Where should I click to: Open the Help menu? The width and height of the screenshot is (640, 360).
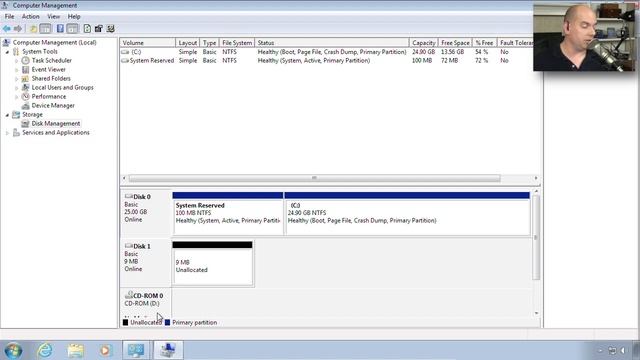[74, 17]
